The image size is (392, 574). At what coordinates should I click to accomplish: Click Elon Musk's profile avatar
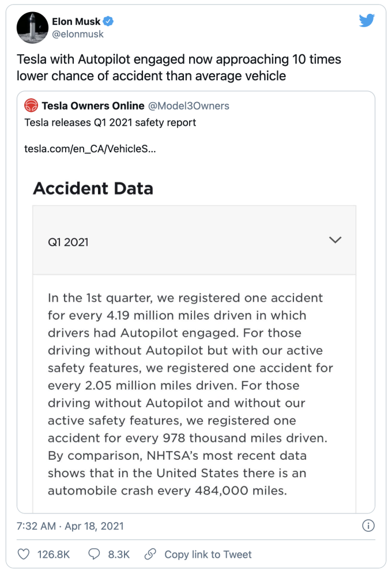pos(32,27)
